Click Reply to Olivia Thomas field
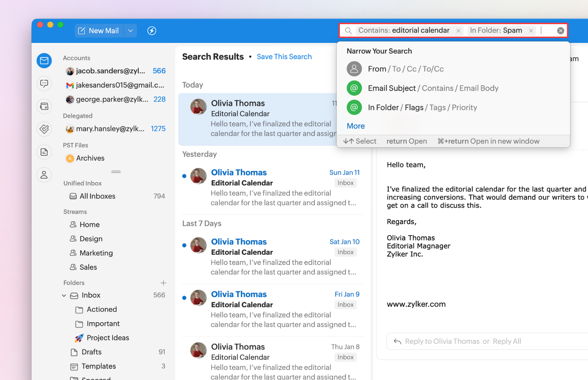The height and width of the screenshot is (380, 588). click(442, 341)
